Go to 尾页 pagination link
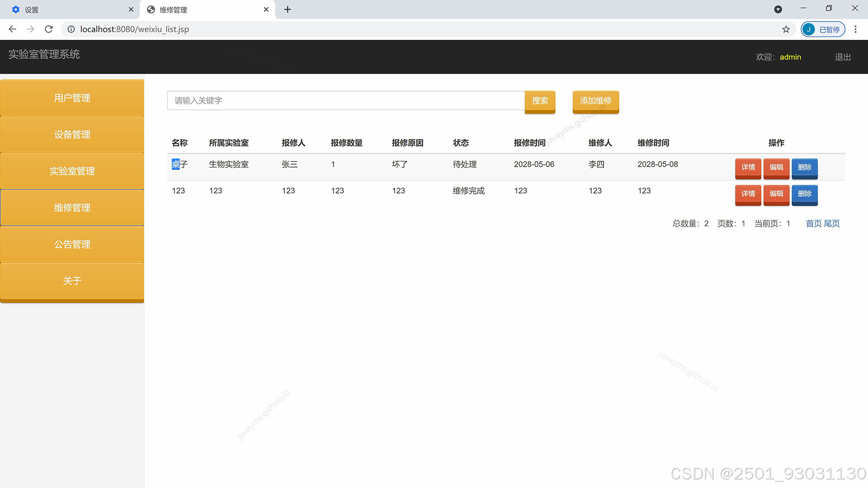The height and width of the screenshot is (488, 868). [832, 224]
